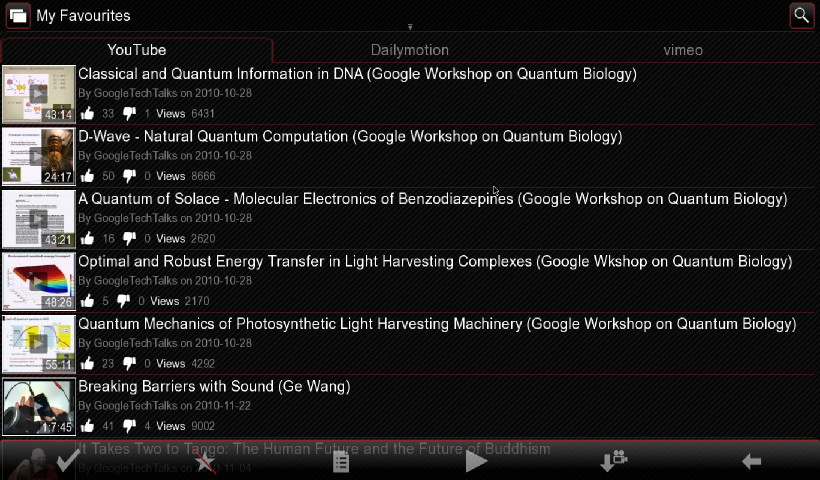Click the window switcher icon beside My Favourites
Viewport: 820px width, 480px height.
[18, 16]
